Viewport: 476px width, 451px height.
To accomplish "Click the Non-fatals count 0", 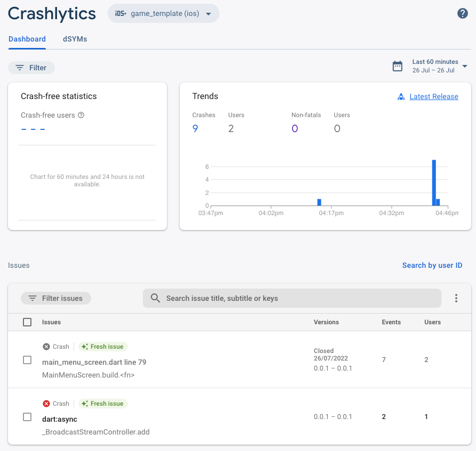I will (295, 129).
